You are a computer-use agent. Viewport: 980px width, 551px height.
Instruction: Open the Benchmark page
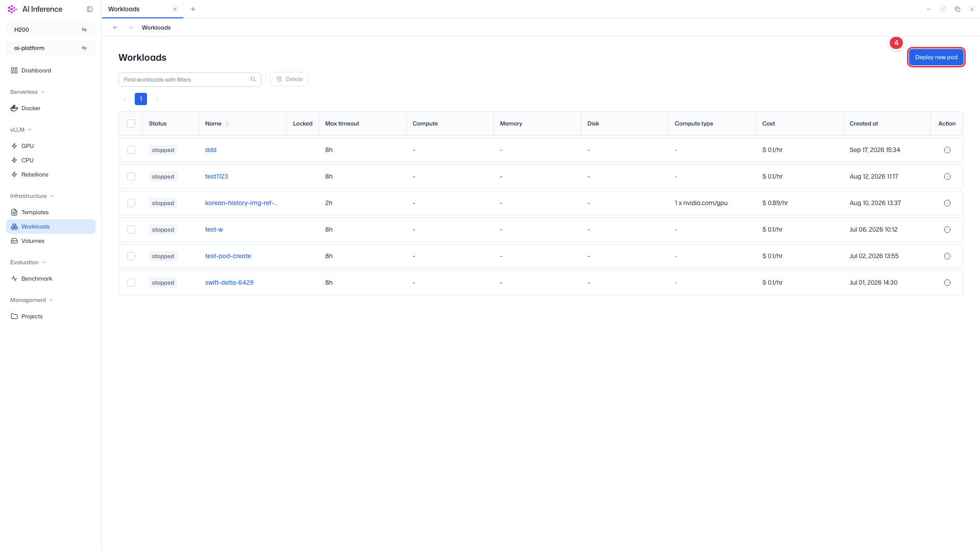(51, 279)
